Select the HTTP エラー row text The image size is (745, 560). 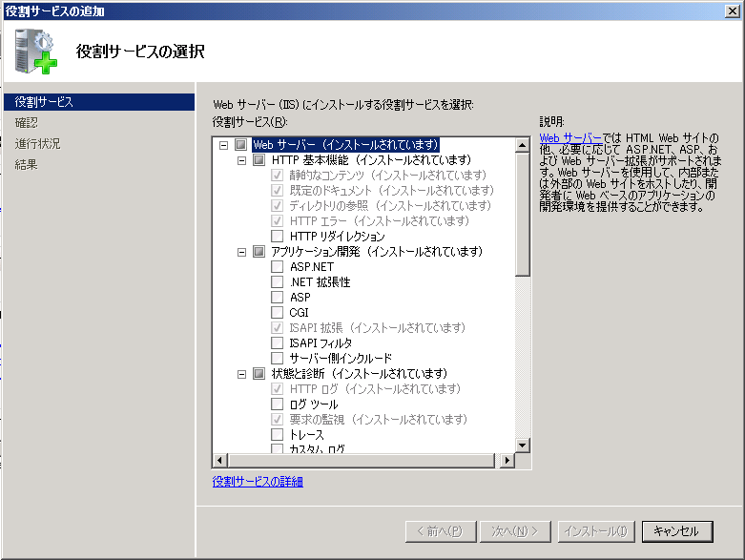[x=379, y=221]
